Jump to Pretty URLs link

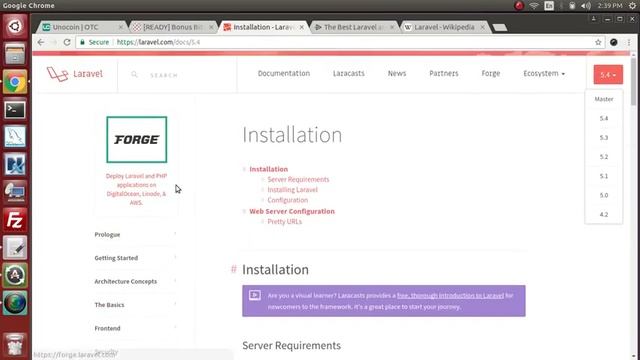tap(284, 222)
